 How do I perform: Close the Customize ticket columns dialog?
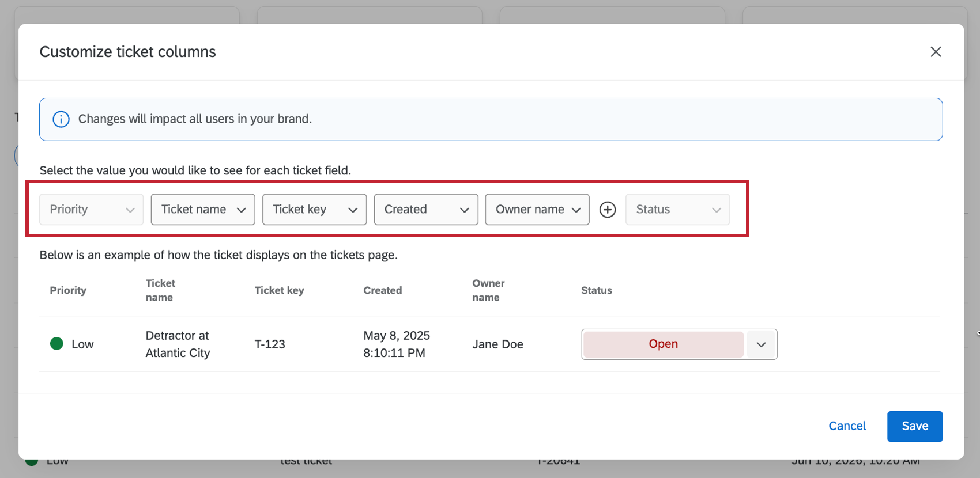coord(936,52)
